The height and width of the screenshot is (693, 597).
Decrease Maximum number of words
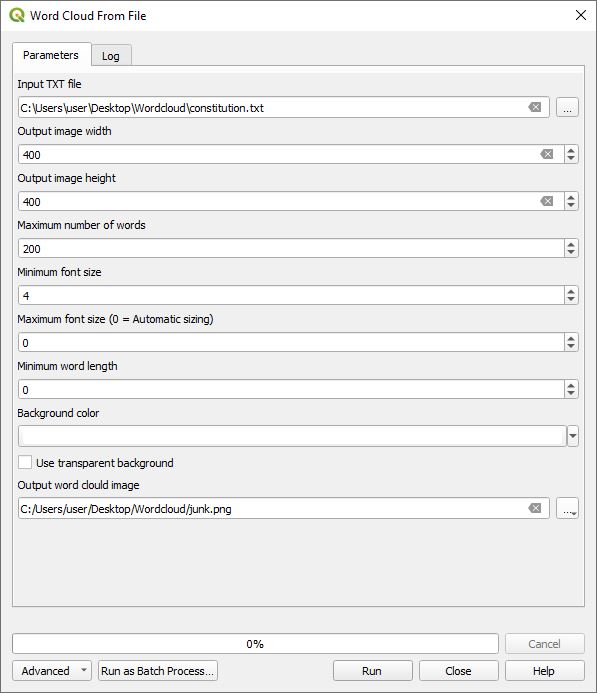[571, 253]
